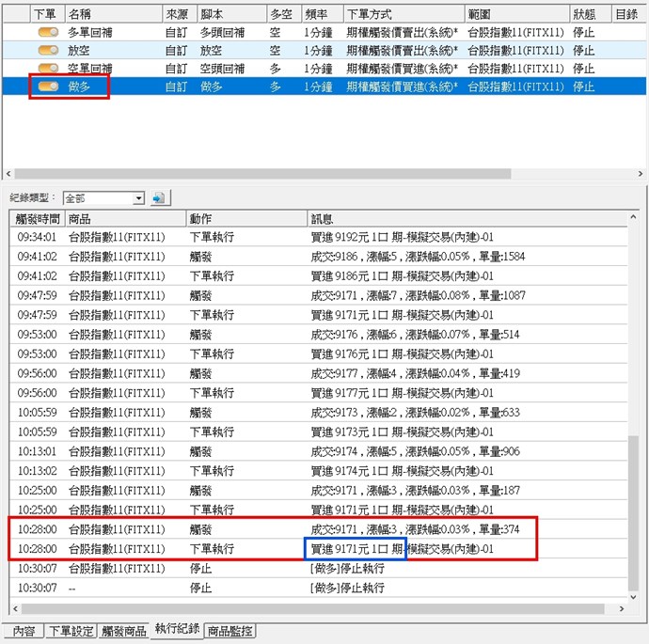Viewport: 649px width, 644px height.
Task: Switch to the 內容 tab
Action: (24, 631)
